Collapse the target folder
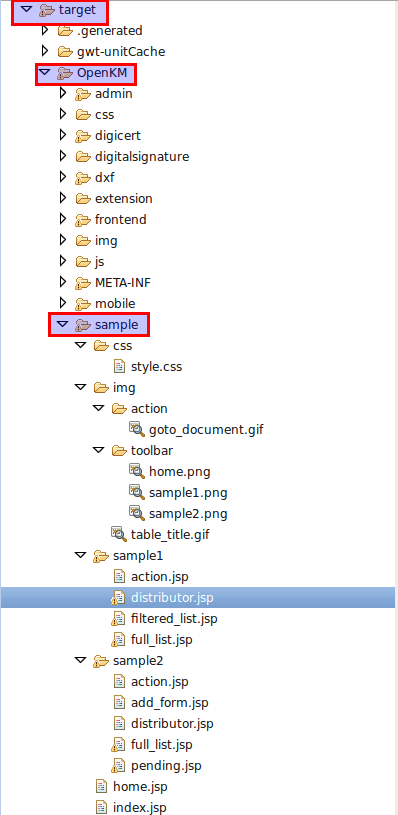The height and width of the screenshot is (815, 398). point(26,10)
